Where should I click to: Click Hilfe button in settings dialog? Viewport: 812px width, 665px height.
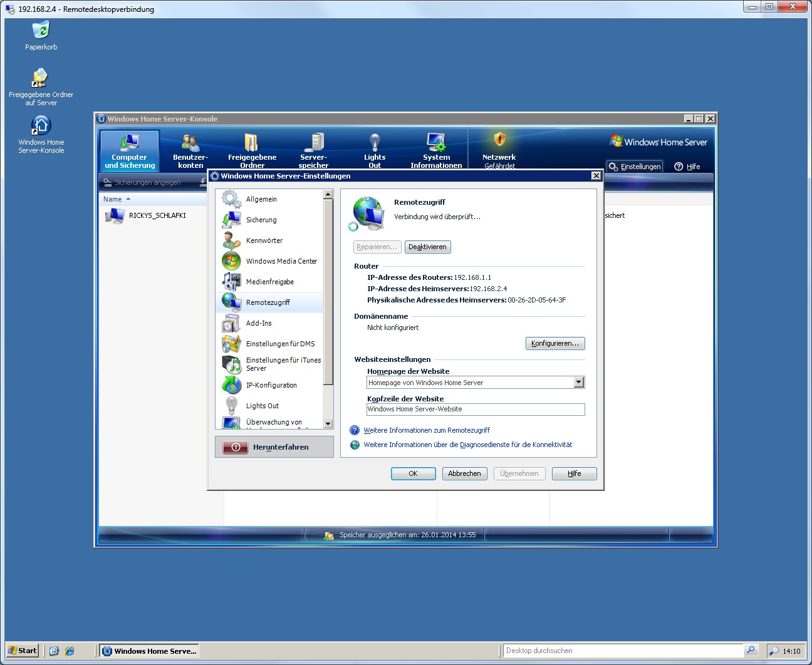[x=575, y=473]
